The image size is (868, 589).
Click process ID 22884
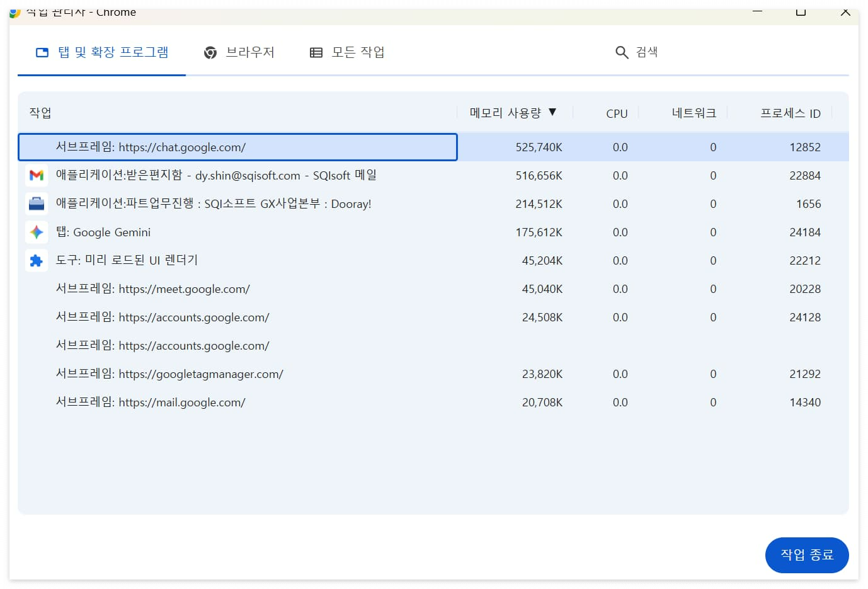click(x=805, y=176)
